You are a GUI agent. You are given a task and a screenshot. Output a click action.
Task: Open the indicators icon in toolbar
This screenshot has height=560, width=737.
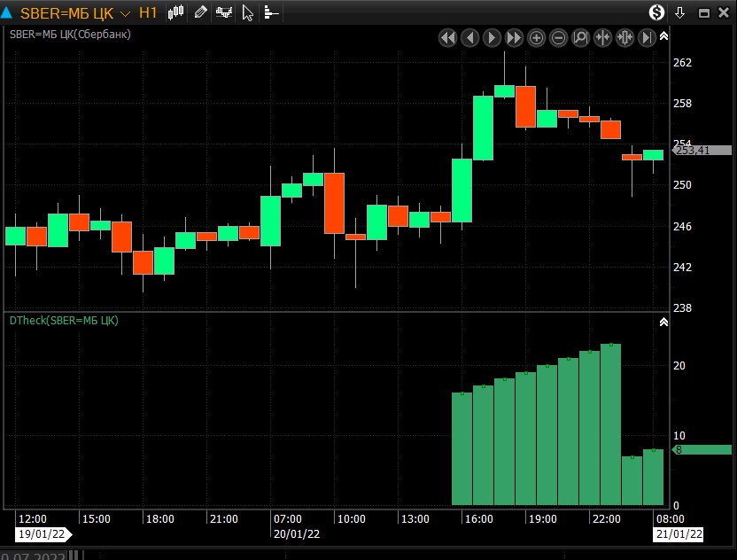tap(224, 12)
